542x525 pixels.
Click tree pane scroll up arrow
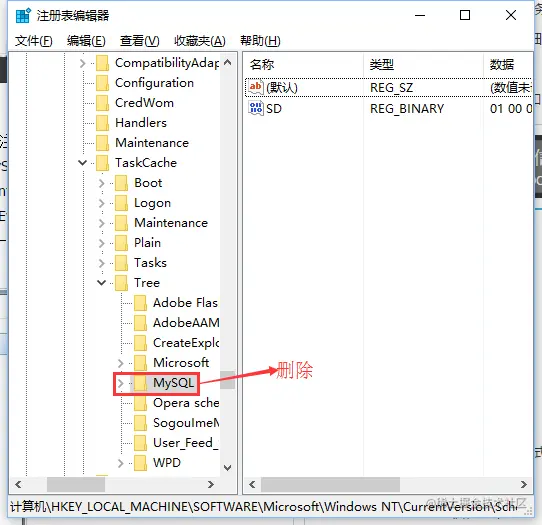coord(227,63)
